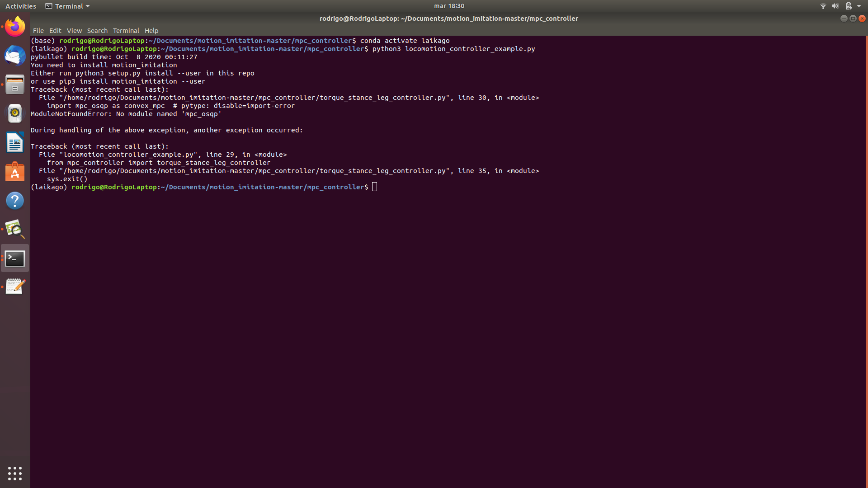Click the battery status icon
868x488 pixels.
849,6
